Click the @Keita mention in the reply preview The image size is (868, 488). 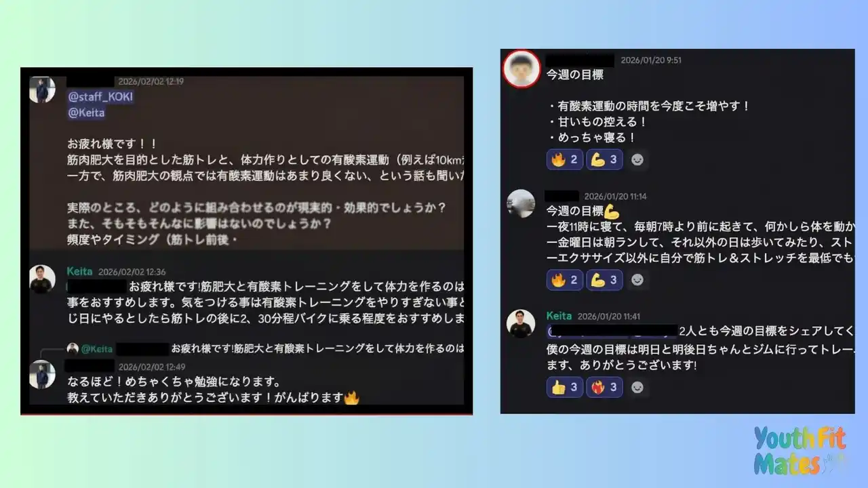point(96,349)
